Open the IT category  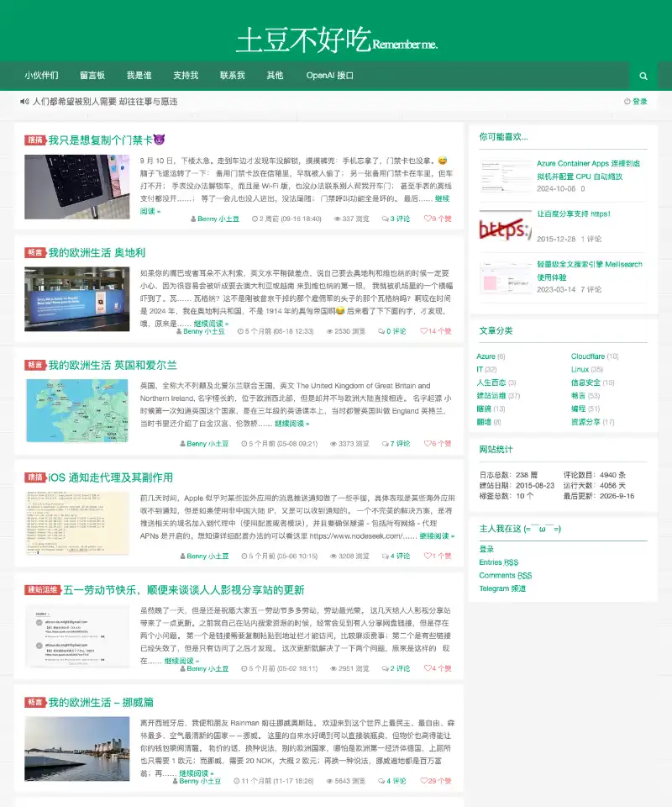pos(480,369)
